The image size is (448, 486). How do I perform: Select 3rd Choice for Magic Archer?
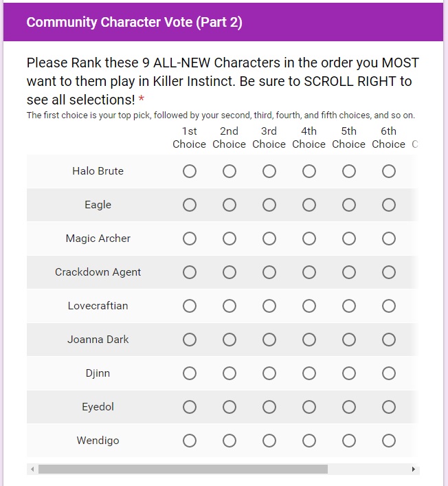point(269,239)
